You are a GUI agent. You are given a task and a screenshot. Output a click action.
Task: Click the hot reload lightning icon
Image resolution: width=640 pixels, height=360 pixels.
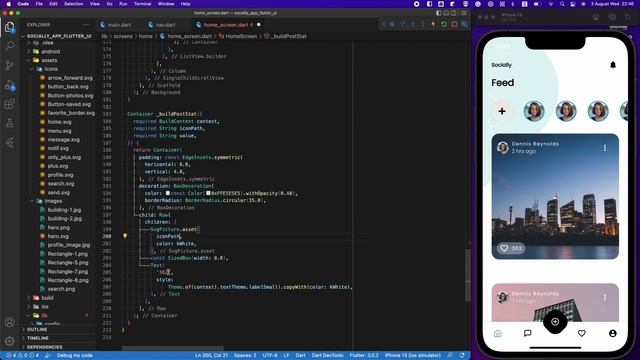pyautogui.click(x=433, y=24)
